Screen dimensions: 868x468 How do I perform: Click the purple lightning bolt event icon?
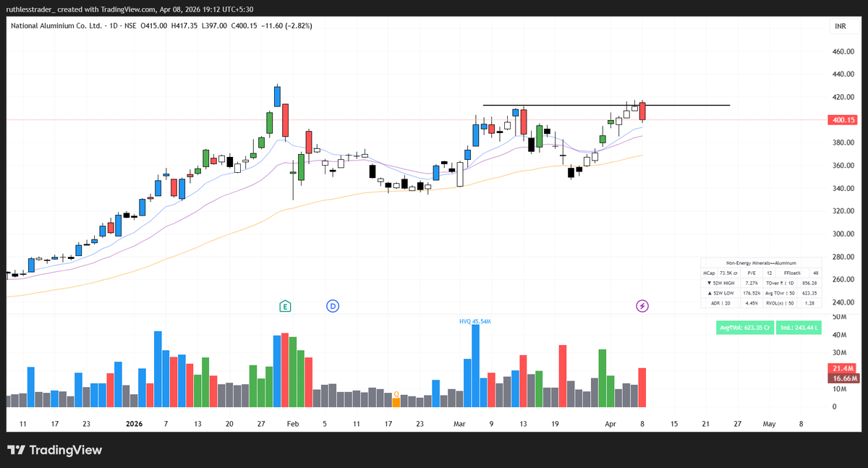[642, 306]
